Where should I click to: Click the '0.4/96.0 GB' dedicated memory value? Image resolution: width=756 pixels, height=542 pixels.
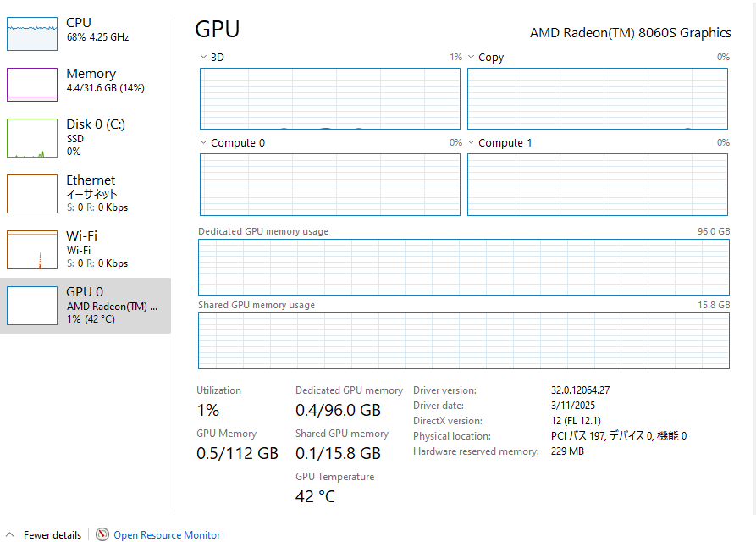[x=338, y=411]
